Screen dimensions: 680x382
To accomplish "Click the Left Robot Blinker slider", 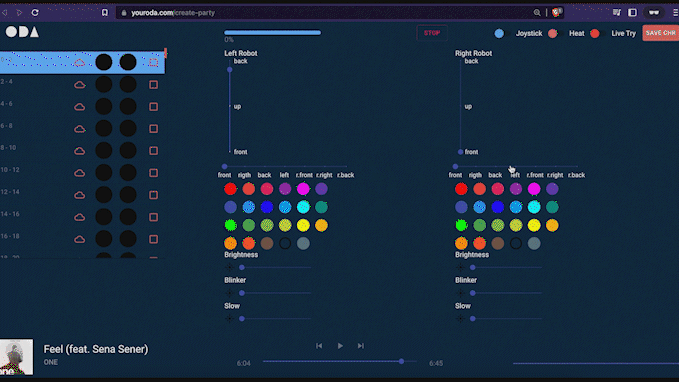I will click(x=275, y=293).
